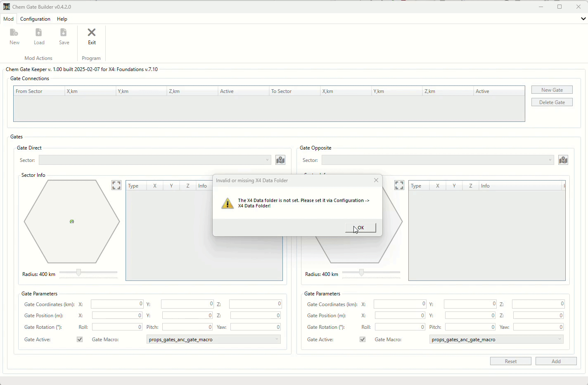
Task: Click Type column header in Gate Direct list
Action: pyautogui.click(x=137, y=186)
